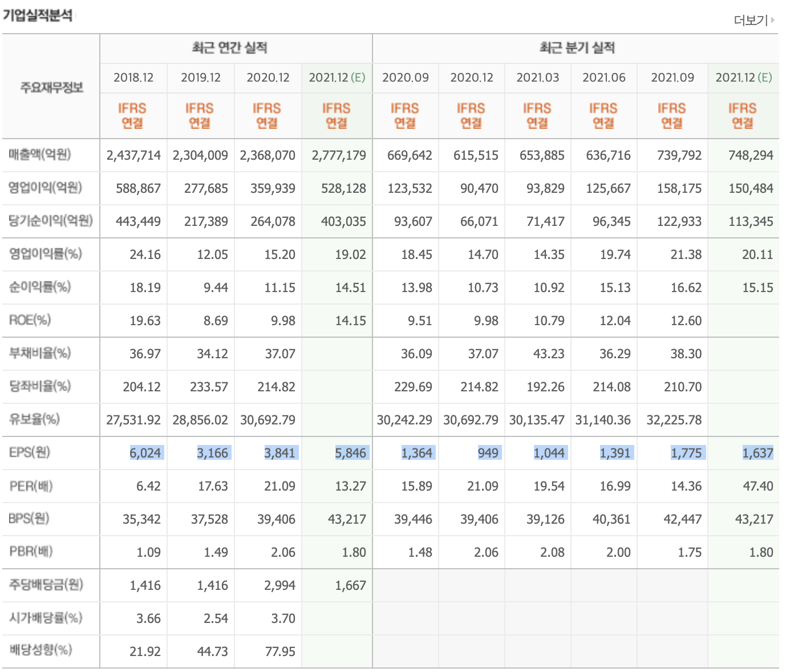Screen dimensions: 786x672
Task: Click the highlighted EPS value 3,166
Action: click(213, 453)
